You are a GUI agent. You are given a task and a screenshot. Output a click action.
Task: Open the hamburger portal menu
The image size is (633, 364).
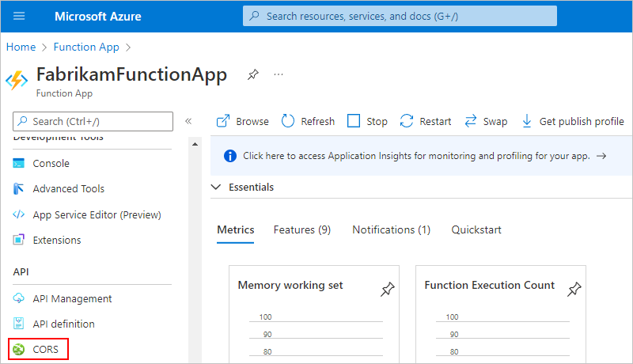(20, 16)
